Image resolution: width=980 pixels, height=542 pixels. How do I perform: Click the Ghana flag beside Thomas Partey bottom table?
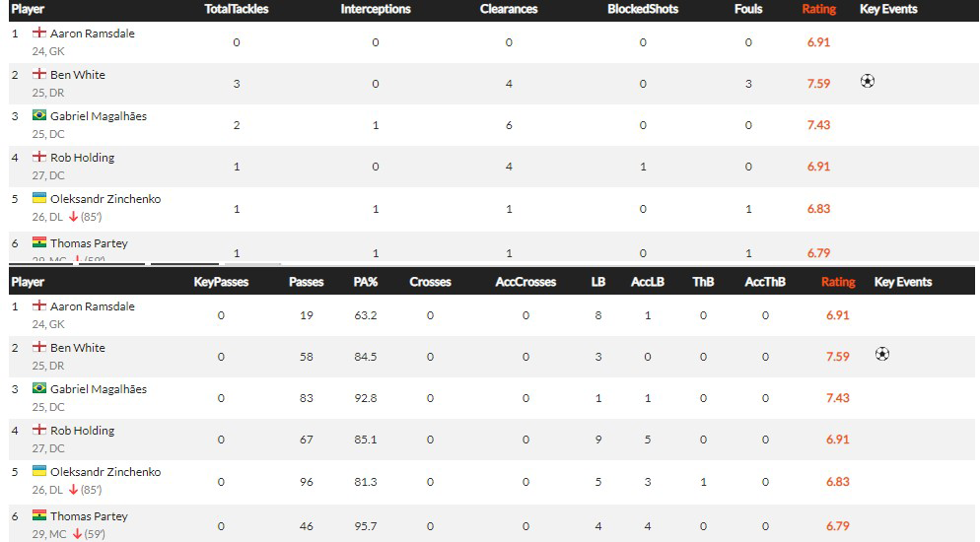(39, 515)
